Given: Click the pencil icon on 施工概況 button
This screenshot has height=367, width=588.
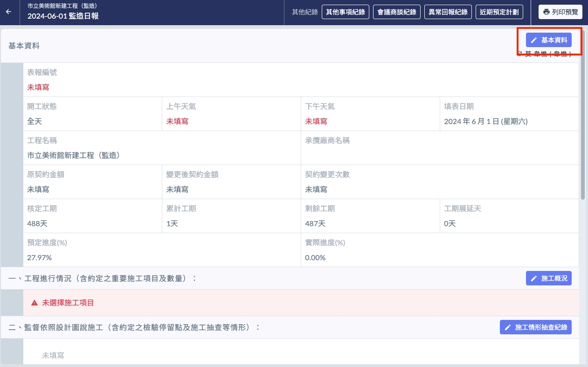Looking at the screenshot, I should coord(534,278).
